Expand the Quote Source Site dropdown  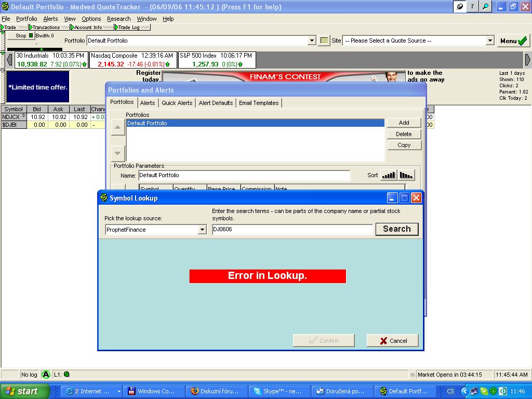(x=489, y=41)
